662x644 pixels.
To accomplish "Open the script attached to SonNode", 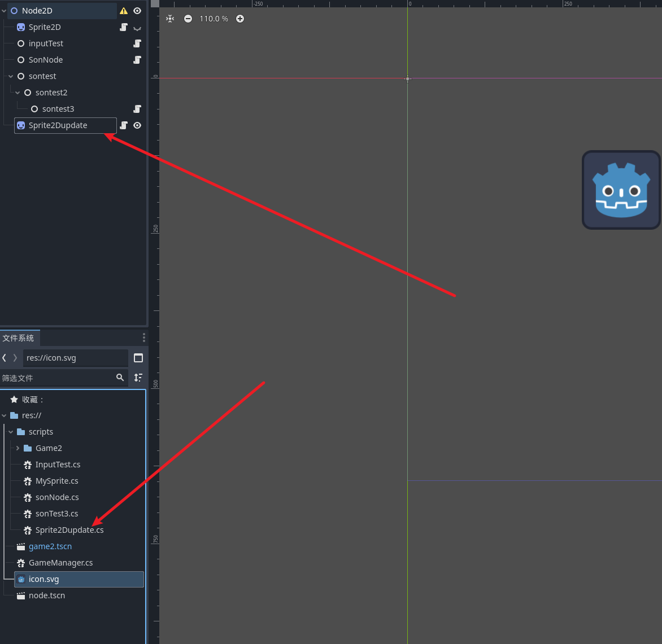I will (x=137, y=60).
